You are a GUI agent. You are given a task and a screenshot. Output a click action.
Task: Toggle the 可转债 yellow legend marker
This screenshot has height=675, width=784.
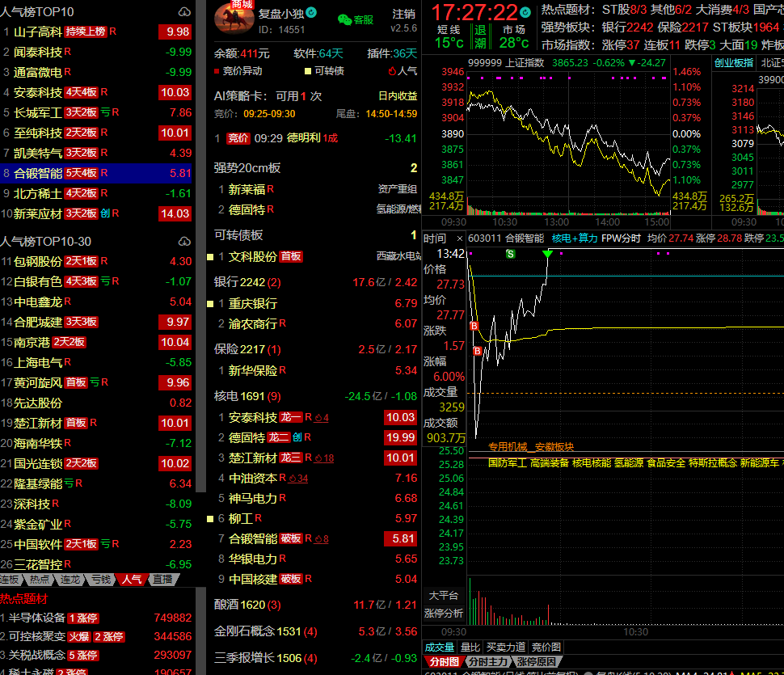tap(308, 71)
